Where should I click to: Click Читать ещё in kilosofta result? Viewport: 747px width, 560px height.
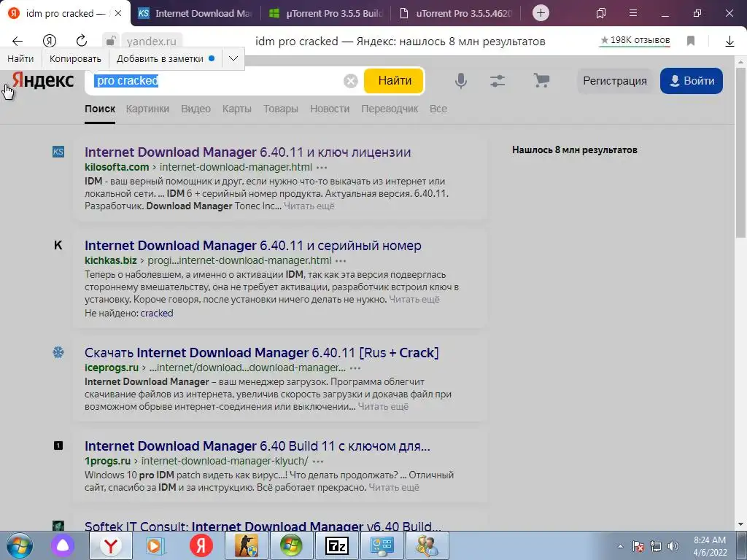[x=309, y=206]
